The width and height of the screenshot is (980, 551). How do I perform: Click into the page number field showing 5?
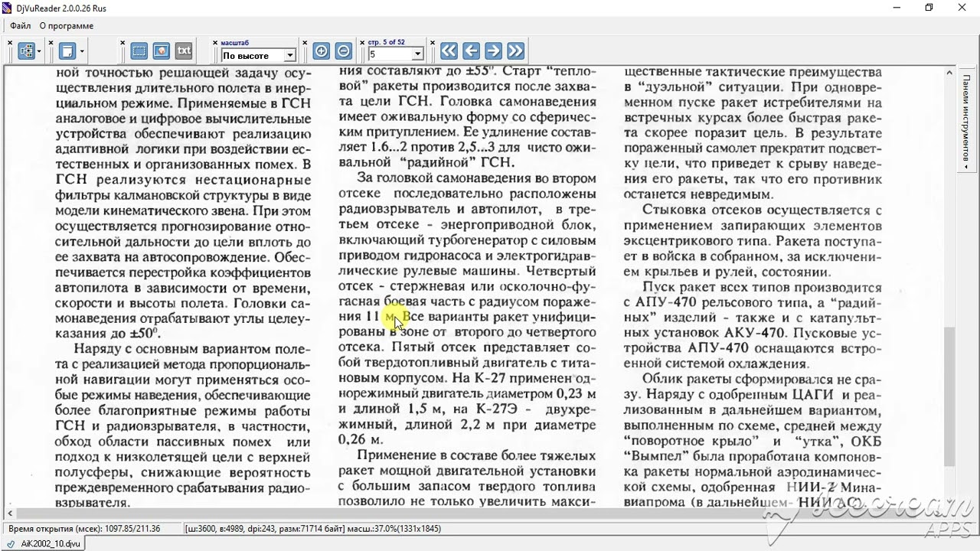tap(390, 54)
